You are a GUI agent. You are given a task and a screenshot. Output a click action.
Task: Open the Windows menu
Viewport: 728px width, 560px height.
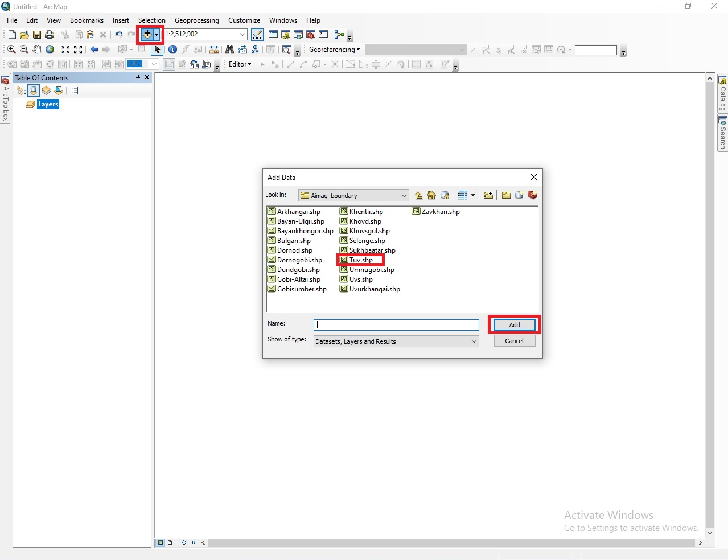pos(283,20)
